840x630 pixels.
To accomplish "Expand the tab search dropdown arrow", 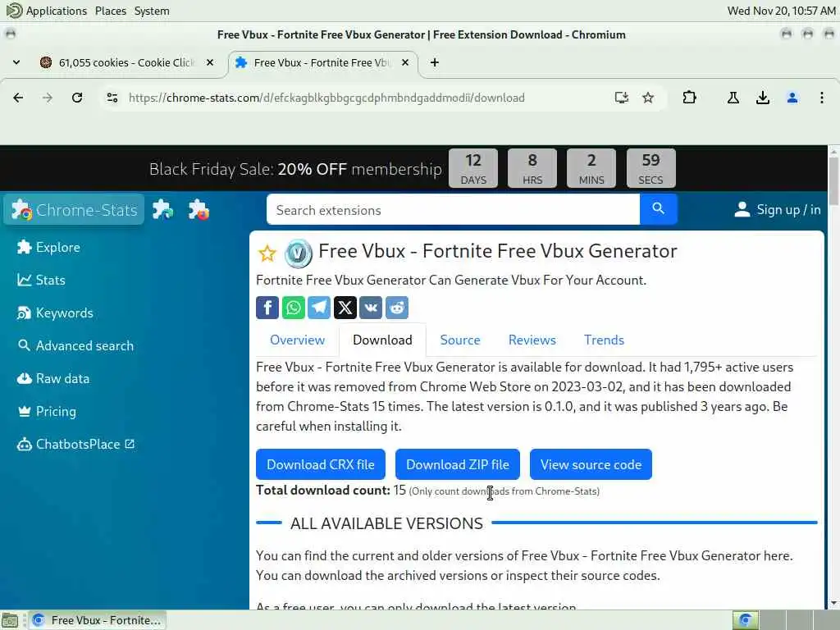I will click(16, 62).
